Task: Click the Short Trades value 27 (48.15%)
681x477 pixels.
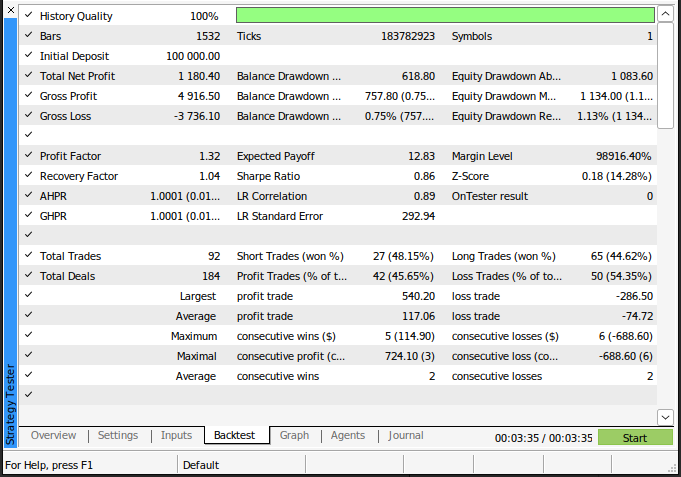Action: (403, 256)
